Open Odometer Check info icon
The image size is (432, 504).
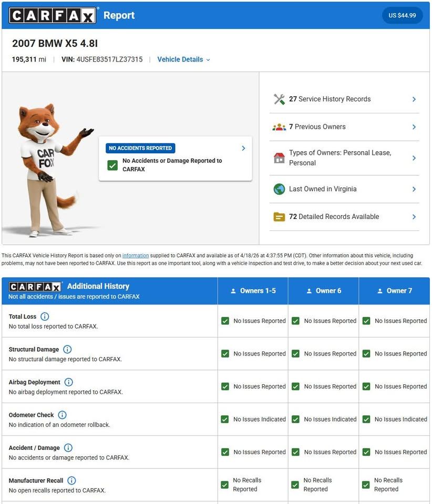pos(62,415)
